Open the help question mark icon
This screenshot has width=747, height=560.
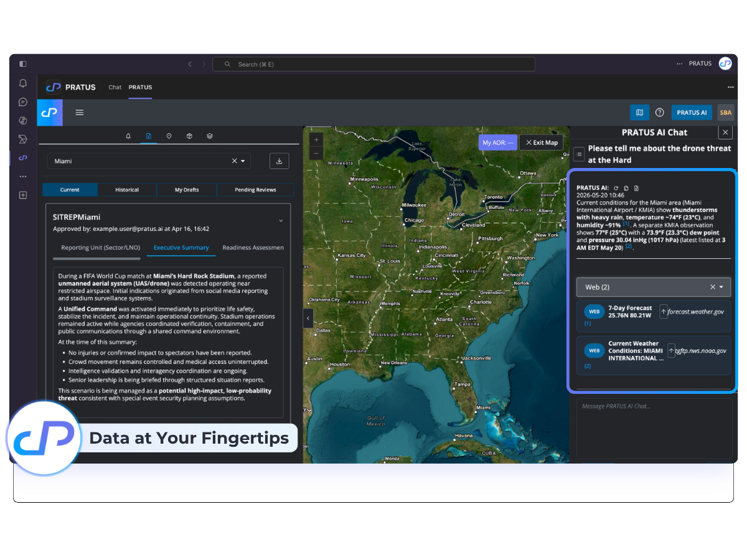tap(660, 113)
